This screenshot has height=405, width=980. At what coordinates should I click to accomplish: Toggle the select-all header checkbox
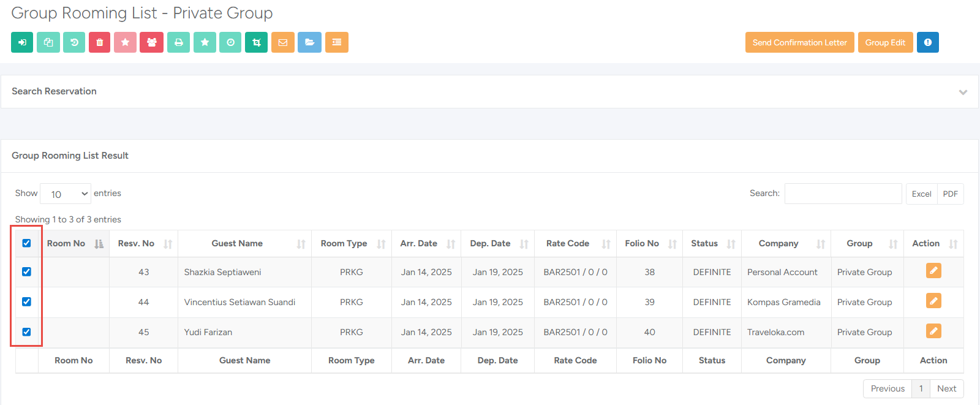[x=26, y=243]
